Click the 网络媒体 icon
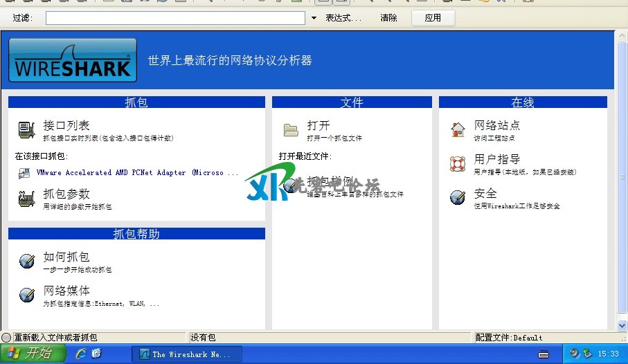This screenshot has height=364, width=628. pyautogui.click(x=26, y=295)
